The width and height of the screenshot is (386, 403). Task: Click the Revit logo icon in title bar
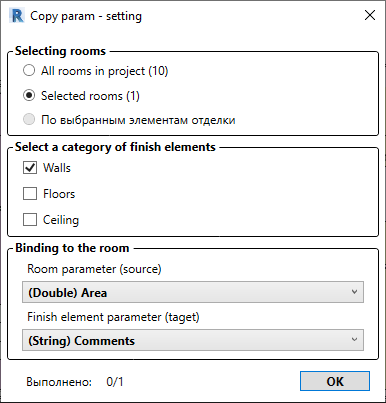(17, 16)
